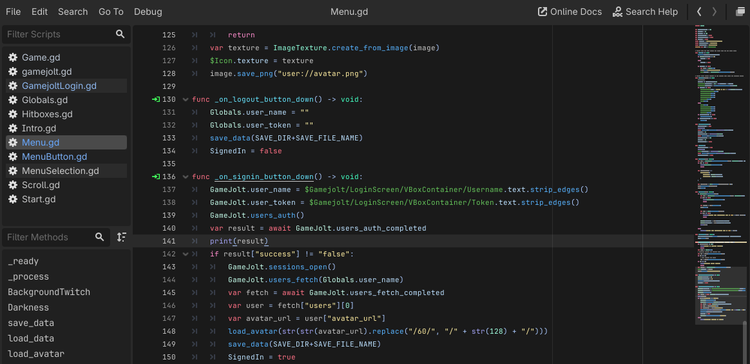
Task: Click the gear icon beside MenuSelection.gd
Action: pyautogui.click(x=12, y=171)
